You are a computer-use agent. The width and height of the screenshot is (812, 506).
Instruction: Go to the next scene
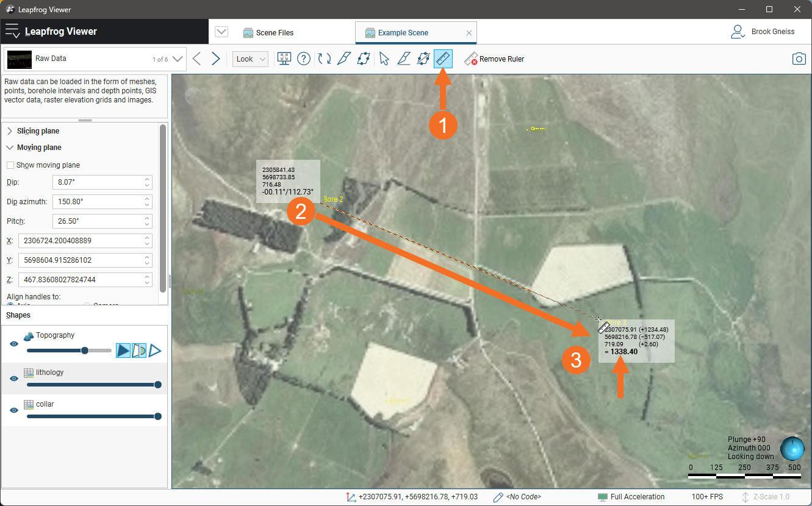click(x=215, y=59)
